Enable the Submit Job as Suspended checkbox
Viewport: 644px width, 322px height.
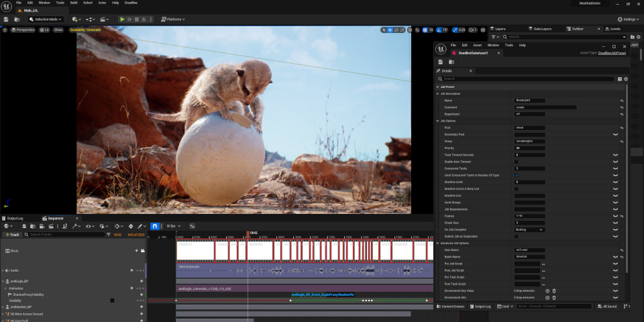[517, 236]
